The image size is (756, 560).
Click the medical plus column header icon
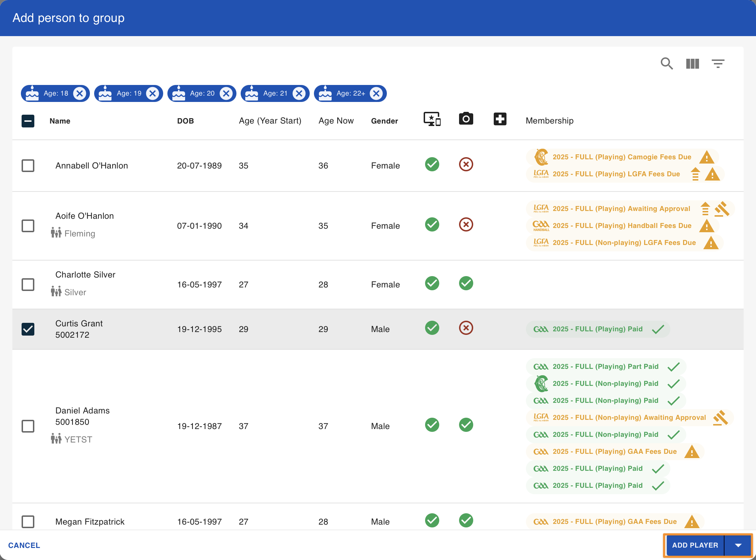[500, 119]
